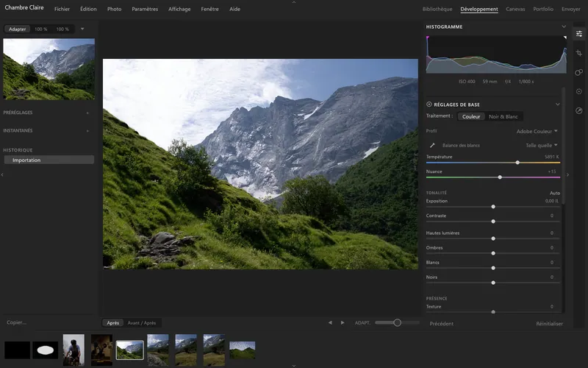This screenshot has width=588, height=368.
Task: Click the Précédent button
Action: [442, 324]
